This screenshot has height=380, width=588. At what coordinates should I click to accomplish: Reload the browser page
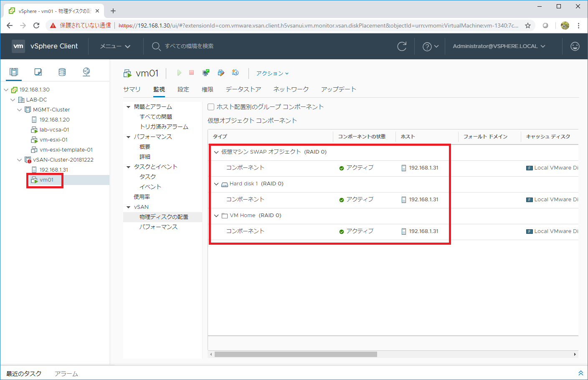coord(36,25)
